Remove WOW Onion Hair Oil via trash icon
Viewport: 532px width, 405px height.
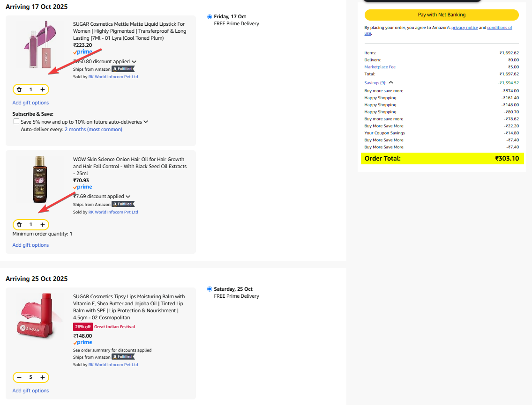(x=19, y=225)
